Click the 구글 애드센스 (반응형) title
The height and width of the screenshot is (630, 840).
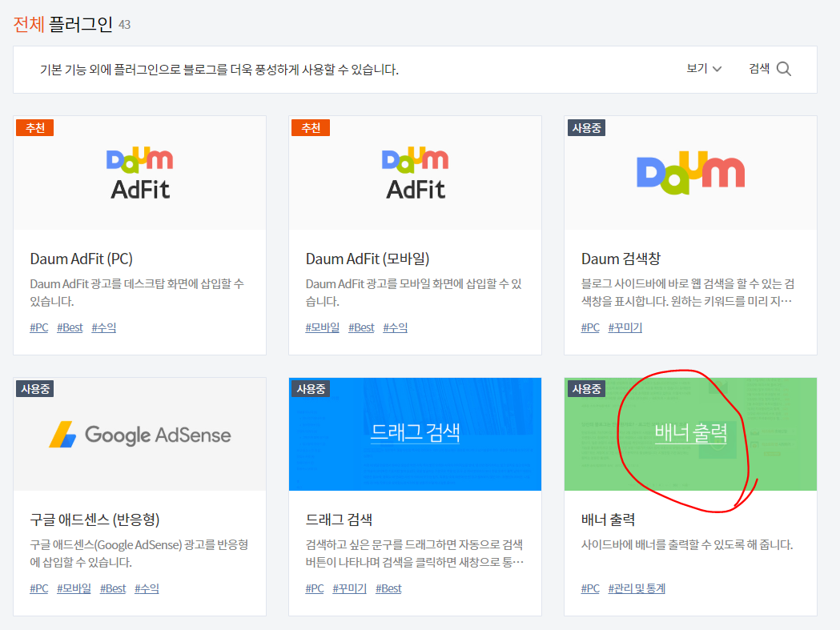94,519
